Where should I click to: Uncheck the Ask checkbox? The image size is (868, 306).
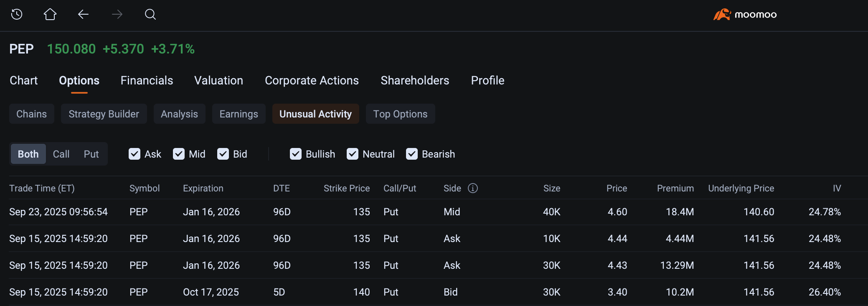(135, 154)
